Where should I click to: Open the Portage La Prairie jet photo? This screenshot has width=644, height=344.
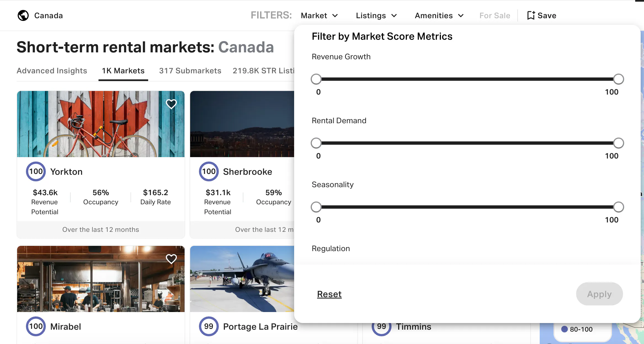[242, 279]
